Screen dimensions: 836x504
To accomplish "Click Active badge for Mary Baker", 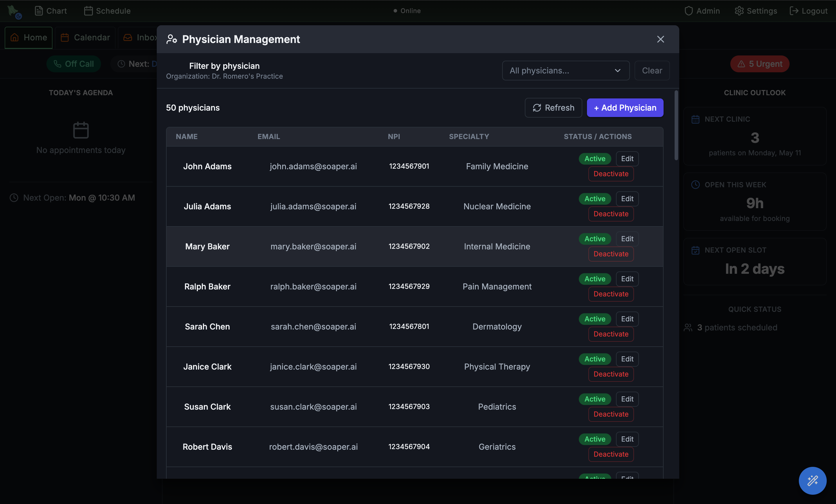I will pyautogui.click(x=595, y=239).
